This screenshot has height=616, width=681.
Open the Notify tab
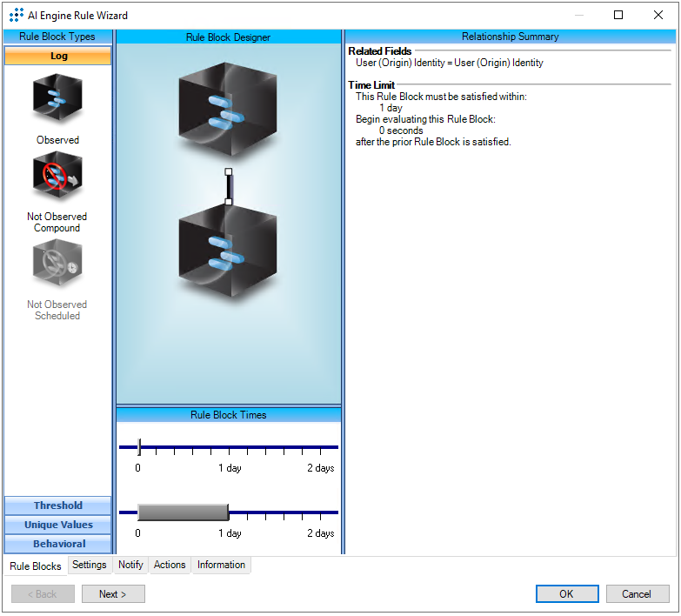(x=130, y=565)
